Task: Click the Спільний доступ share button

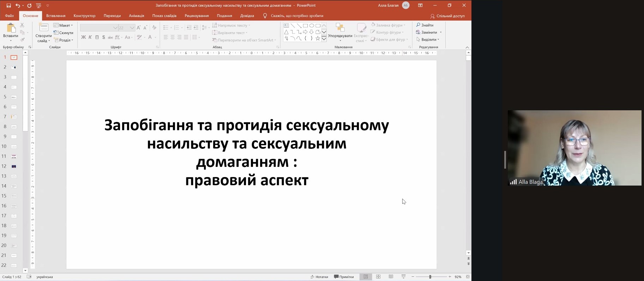Action: pyautogui.click(x=447, y=16)
